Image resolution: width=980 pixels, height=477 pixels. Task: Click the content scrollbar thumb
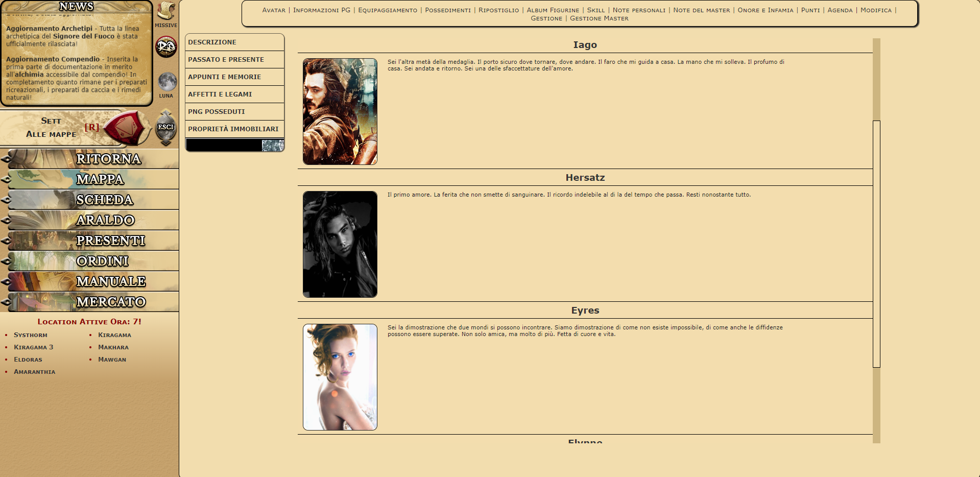876,244
